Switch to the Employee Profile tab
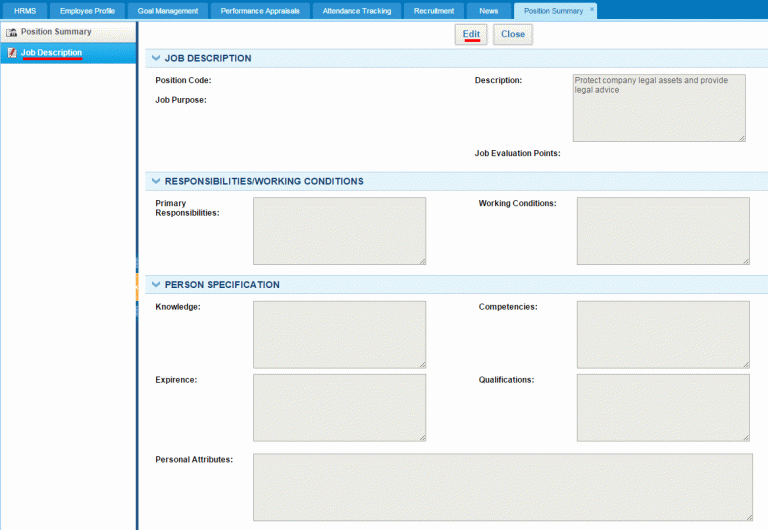Screen dimensions: 768x530 (87, 11)
